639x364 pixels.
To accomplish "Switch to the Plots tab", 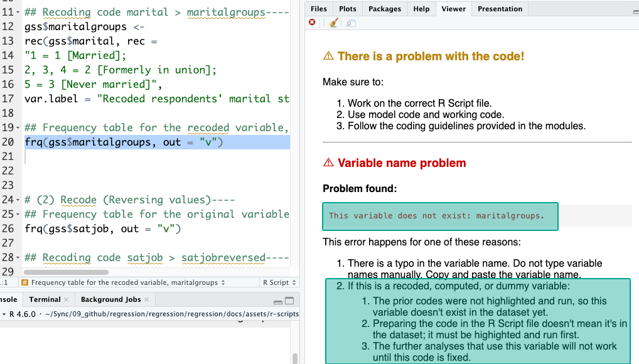I will coord(348,9).
